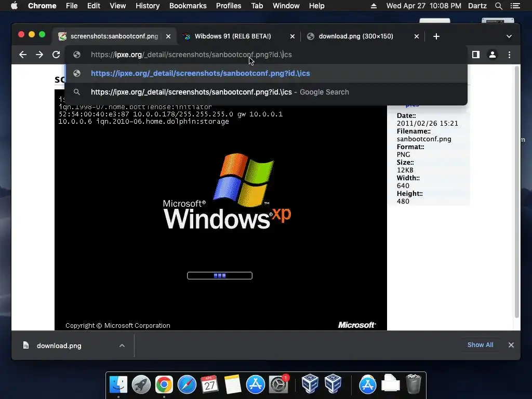Image resolution: width=532 pixels, height=399 pixels.
Task: Open the Chrome application menu
Action: coord(42,6)
